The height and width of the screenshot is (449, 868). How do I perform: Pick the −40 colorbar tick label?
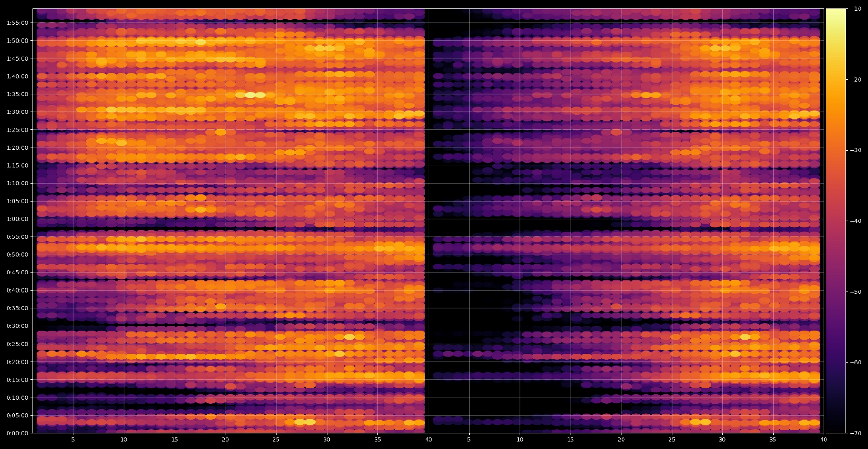[855, 221]
